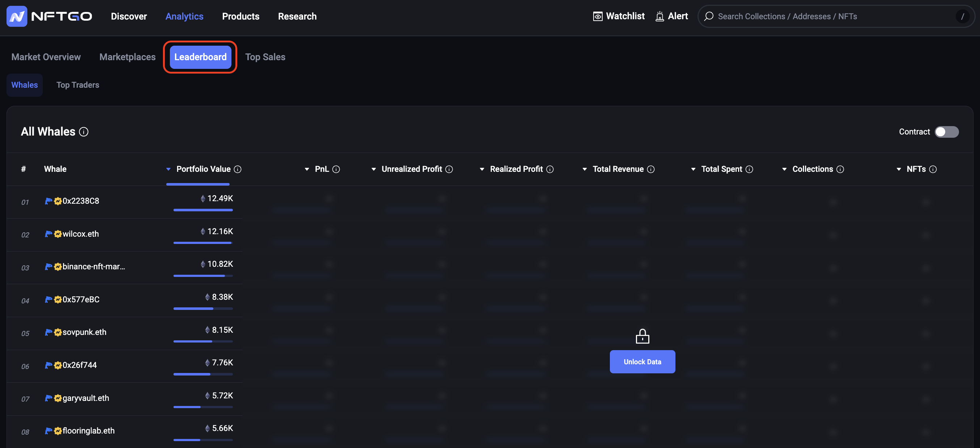Open garyvault.eth profile
This screenshot has height=448, width=980.
(x=85, y=398)
